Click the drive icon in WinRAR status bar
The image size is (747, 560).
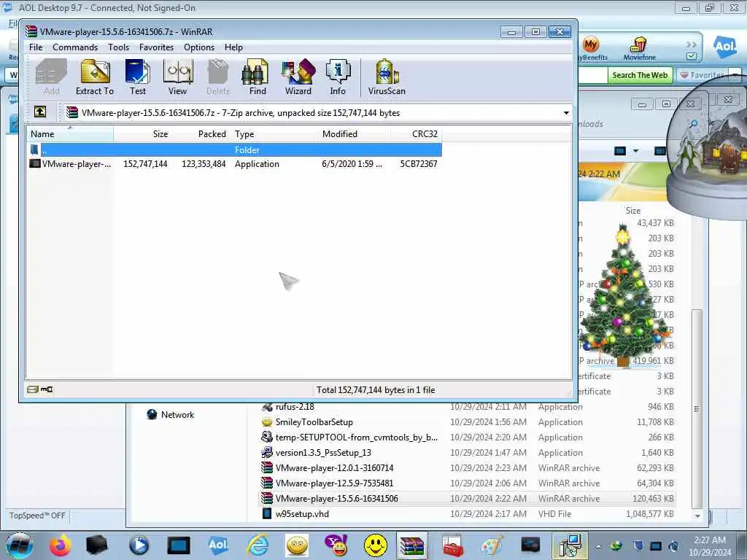tap(32, 389)
